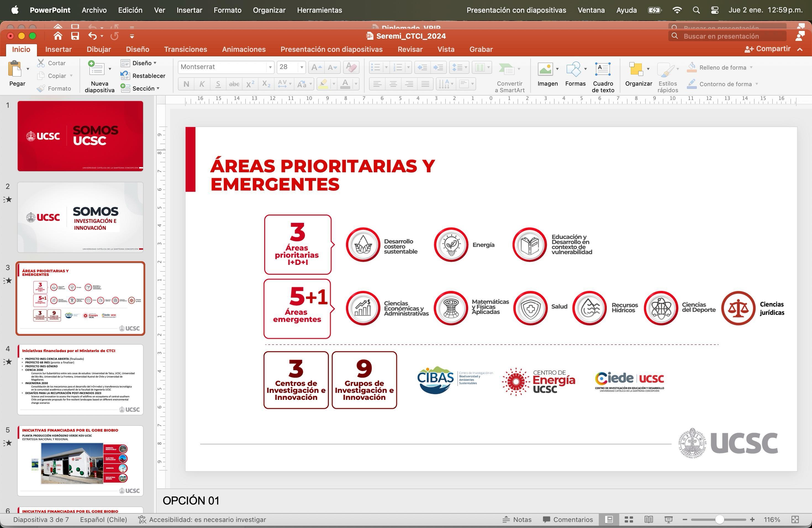Toggle the Comentarios pane
The height and width of the screenshot is (528, 812).
(568, 519)
